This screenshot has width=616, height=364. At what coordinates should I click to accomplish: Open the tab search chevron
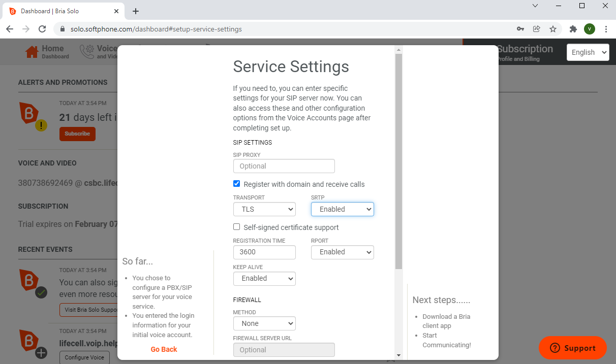(x=535, y=6)
